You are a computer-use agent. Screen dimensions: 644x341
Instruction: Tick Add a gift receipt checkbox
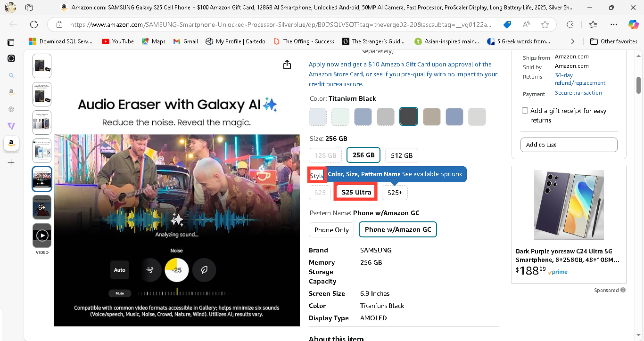pos(525,111)
